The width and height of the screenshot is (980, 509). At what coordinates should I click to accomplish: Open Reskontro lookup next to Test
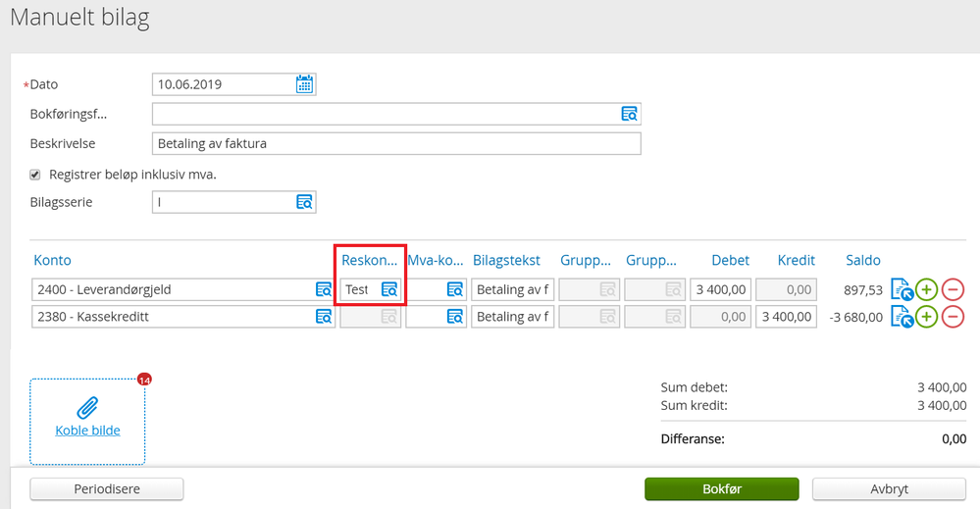pos(389,289)
